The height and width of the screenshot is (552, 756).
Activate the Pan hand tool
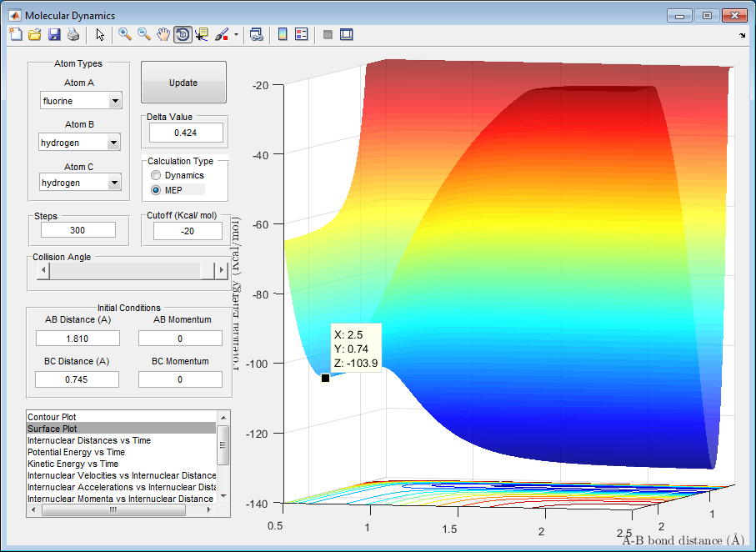point(163,35)
